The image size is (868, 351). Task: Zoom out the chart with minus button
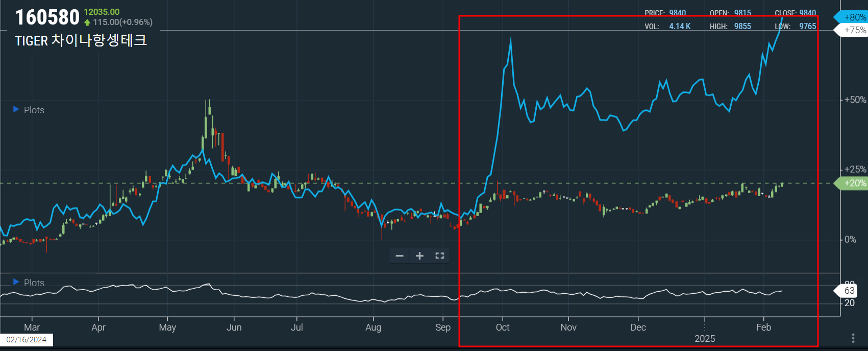point(400,256)
